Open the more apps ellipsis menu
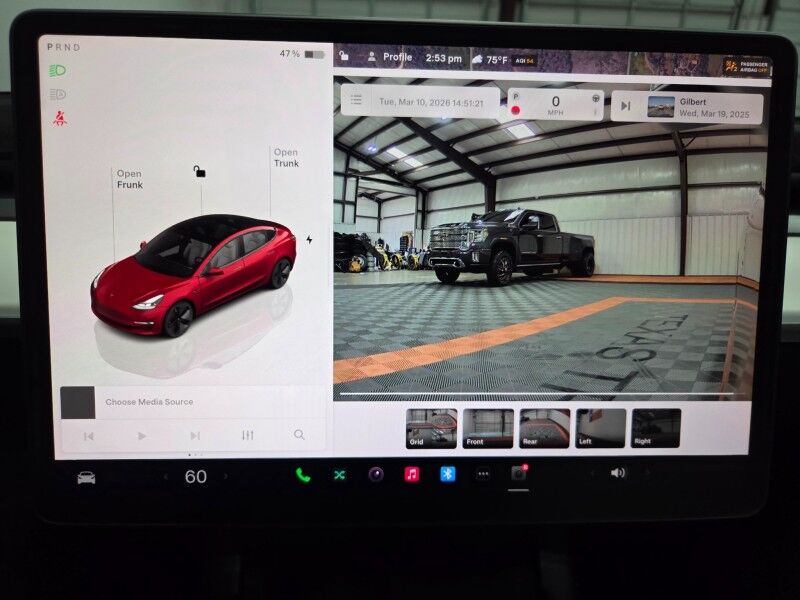The height and width of the screenshot is (600, 800). tap(483, 475)
